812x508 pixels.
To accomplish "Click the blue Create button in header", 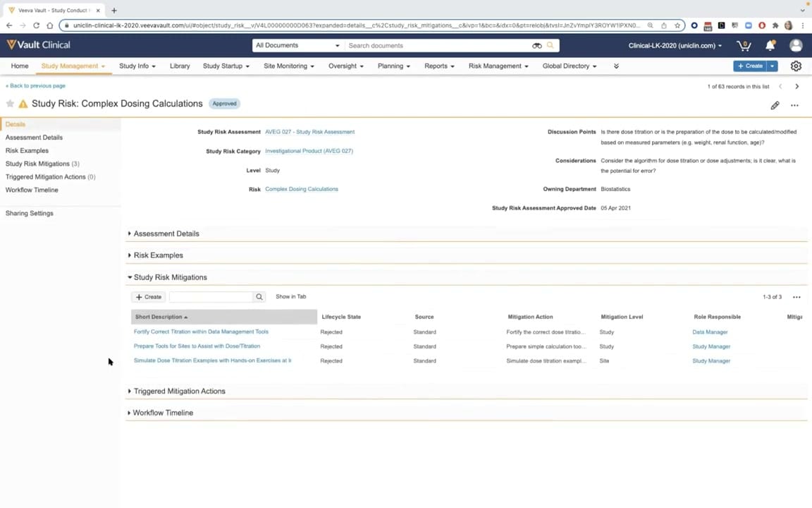I will pyautogui.click(x=750, y=66).
